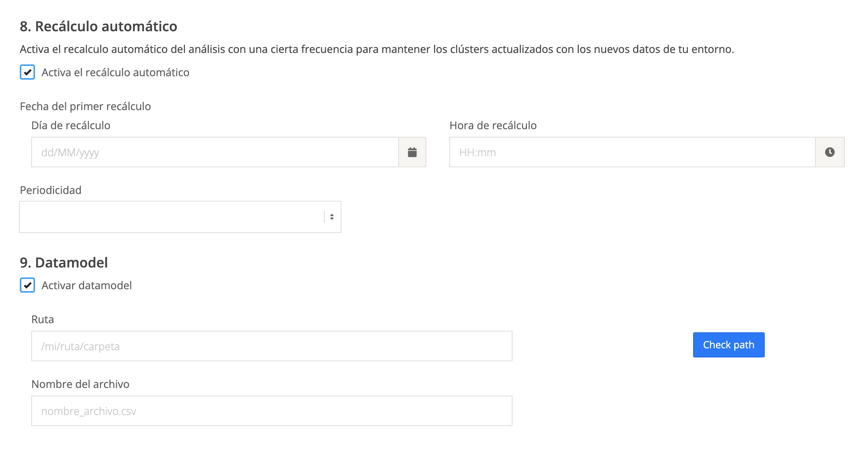Viewport: 868px width, 455px height.
Task: Click the Ruta path input field
Action: (271, 346)
